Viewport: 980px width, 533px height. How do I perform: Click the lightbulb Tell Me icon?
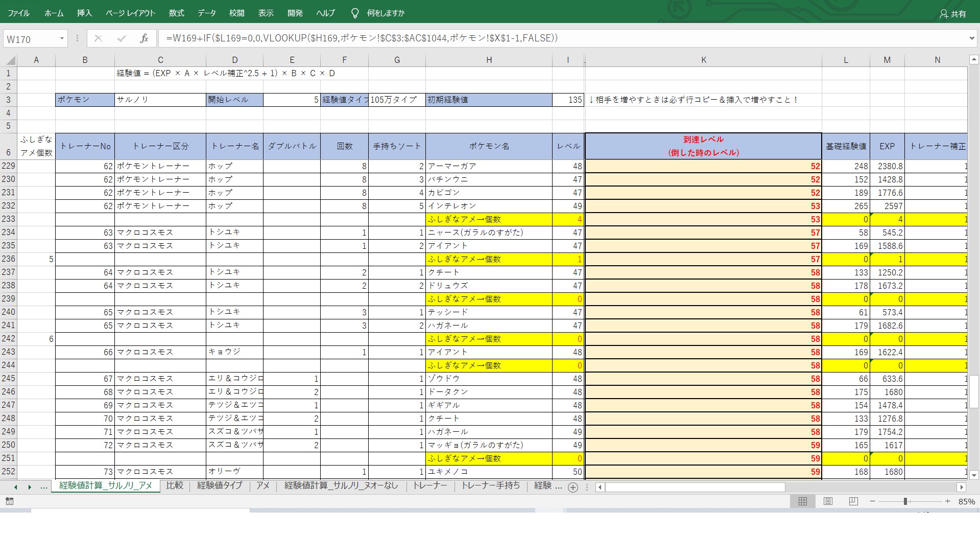pos(355,13)
